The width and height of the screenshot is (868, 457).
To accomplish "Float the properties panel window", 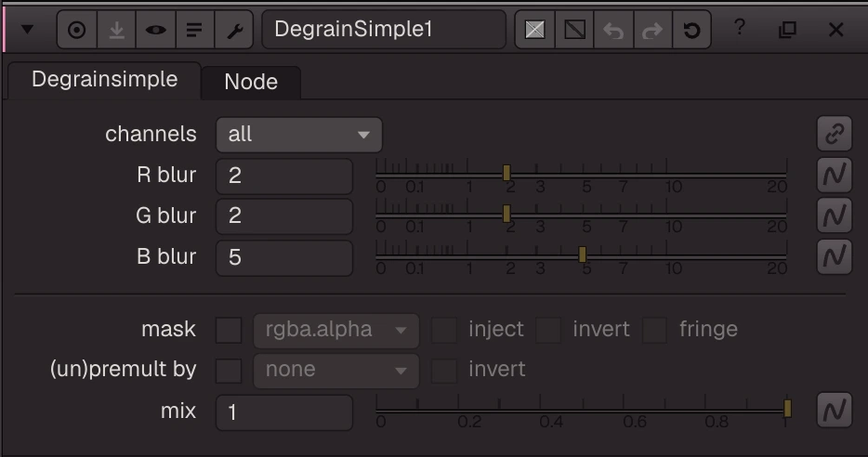I will [x=787, y=30].
